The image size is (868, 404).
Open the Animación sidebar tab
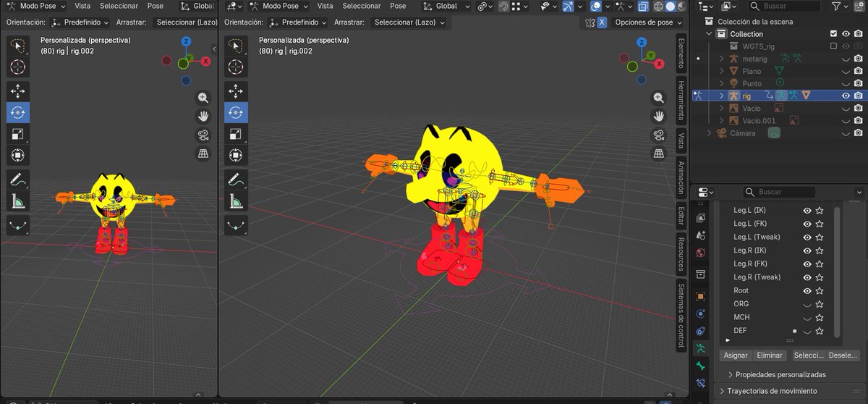point(681,177)
